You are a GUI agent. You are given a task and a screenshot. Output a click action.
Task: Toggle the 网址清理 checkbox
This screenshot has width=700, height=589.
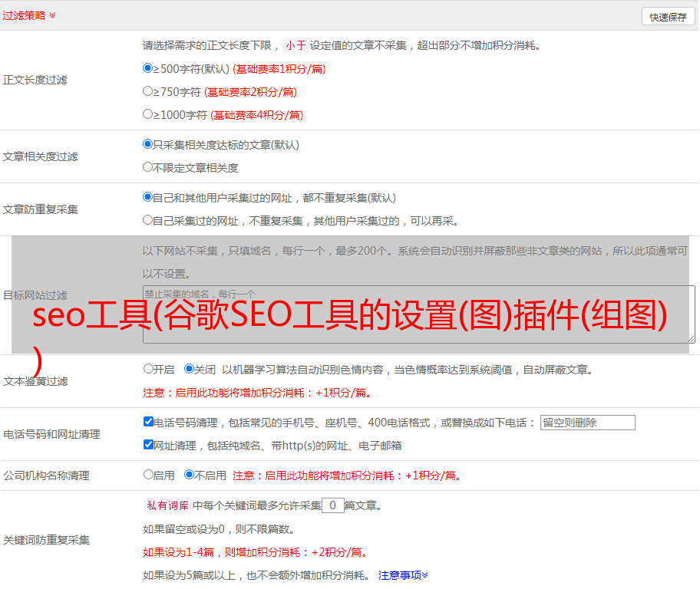click(x=148, y=444)
